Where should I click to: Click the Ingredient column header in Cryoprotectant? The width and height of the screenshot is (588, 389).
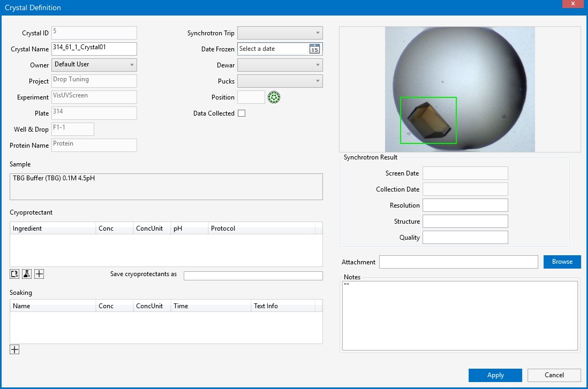coord(53,228)
